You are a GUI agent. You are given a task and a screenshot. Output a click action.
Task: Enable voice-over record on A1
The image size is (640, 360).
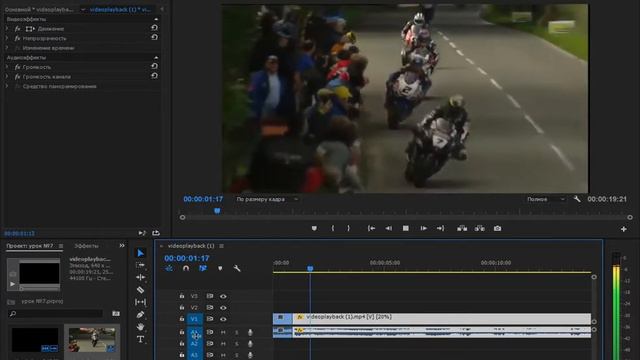click(250, 333)
